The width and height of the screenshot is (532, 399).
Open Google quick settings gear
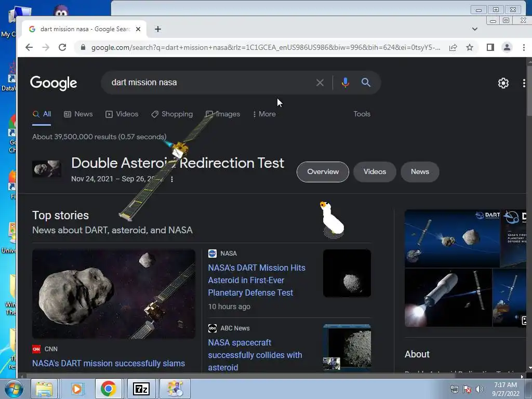coord(503,83)
